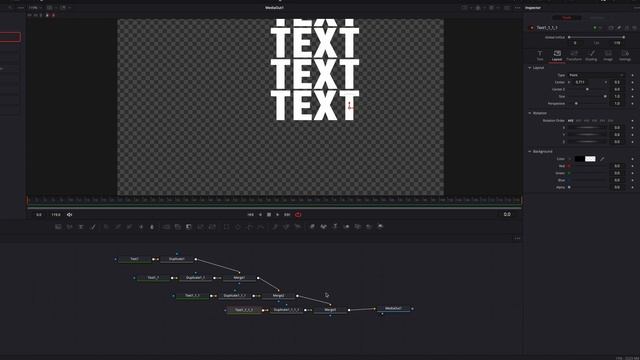Toggle keyframe diamond for the Center row
640x360 pixels.
633,82
